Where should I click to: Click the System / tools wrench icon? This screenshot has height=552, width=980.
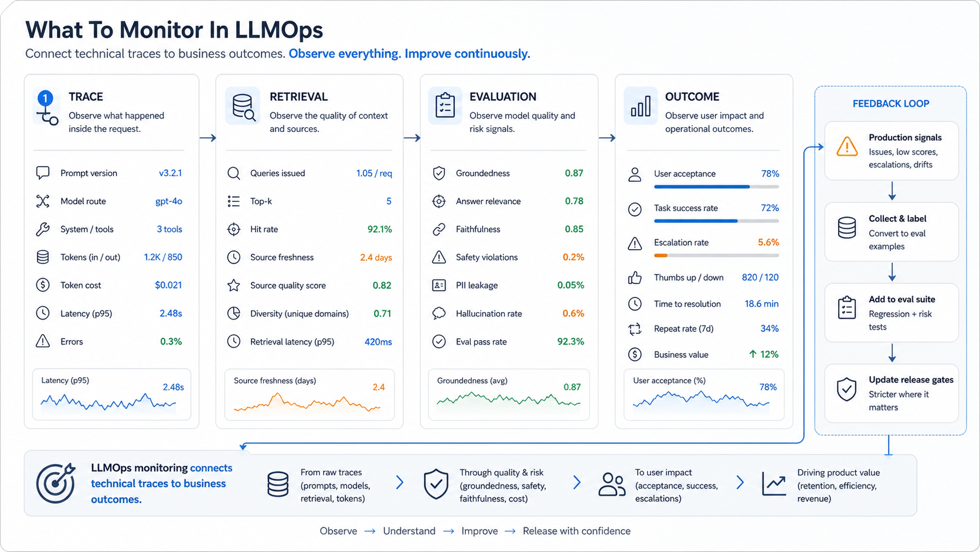pos(43,229)
